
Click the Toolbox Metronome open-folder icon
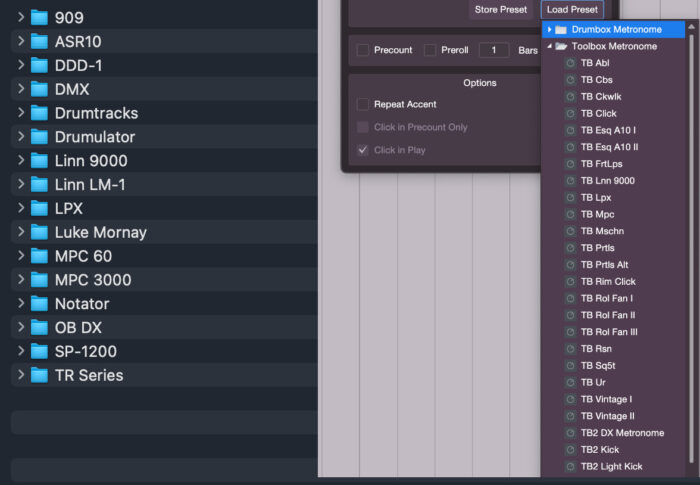coord(561,47)
